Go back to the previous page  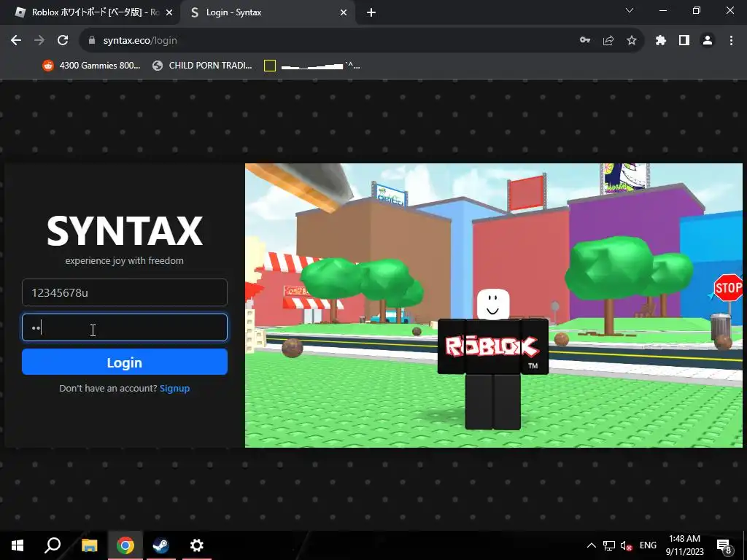click(16, 41)
